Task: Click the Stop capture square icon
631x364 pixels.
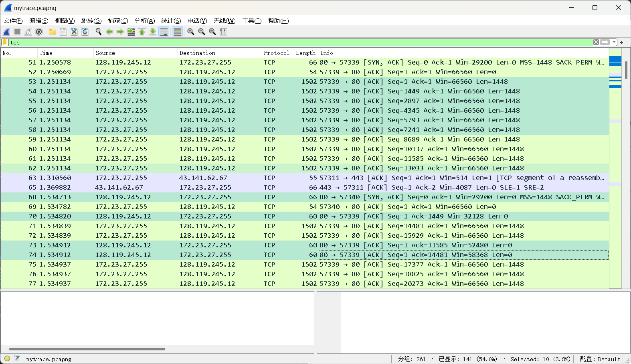Action: tap(17, 32)
